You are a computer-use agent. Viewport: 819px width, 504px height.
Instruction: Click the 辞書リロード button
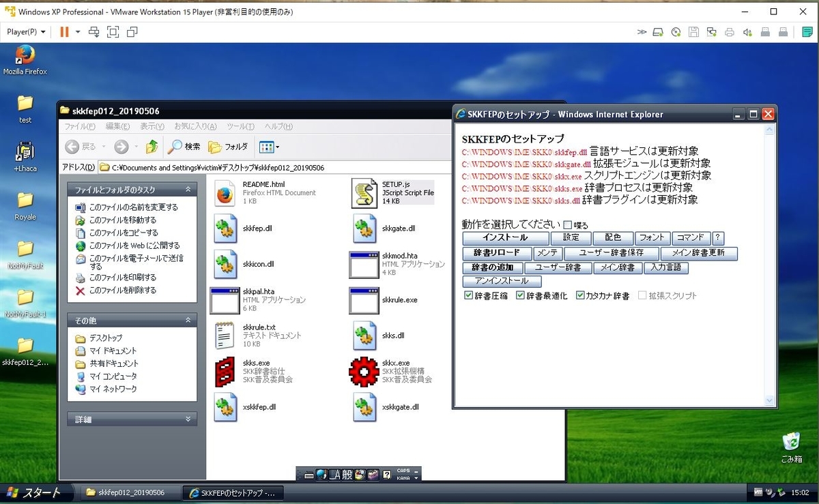click(x=496, y=253)
